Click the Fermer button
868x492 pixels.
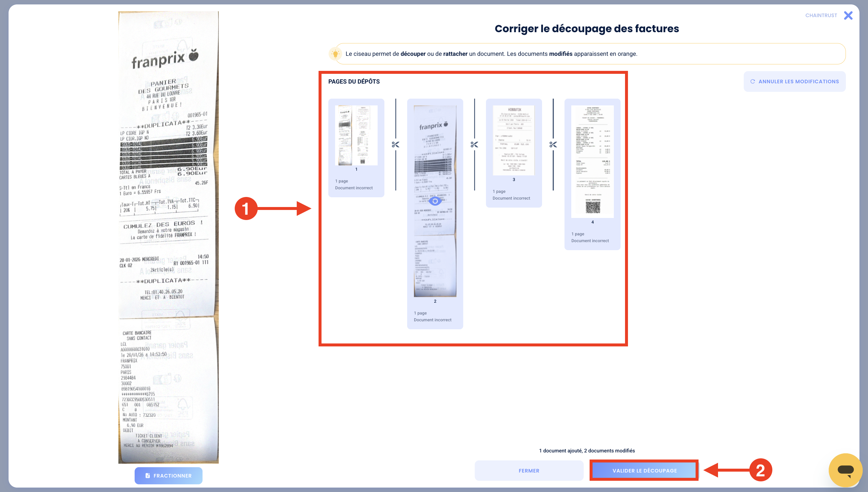[x=529, y=470]
